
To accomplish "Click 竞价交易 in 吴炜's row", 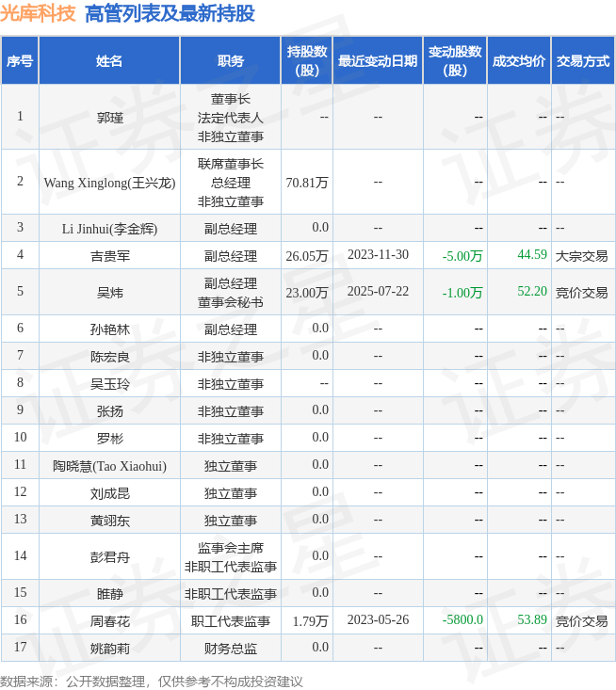I will coord(581,292).
